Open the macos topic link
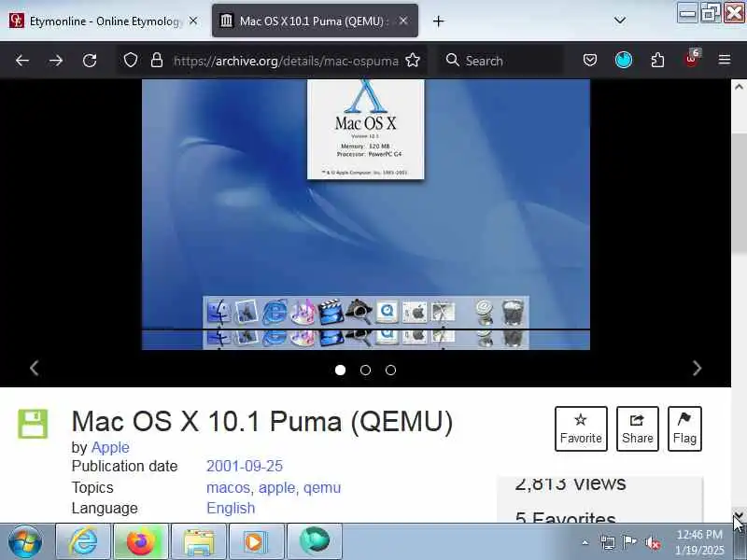 (x=228, y=487)
